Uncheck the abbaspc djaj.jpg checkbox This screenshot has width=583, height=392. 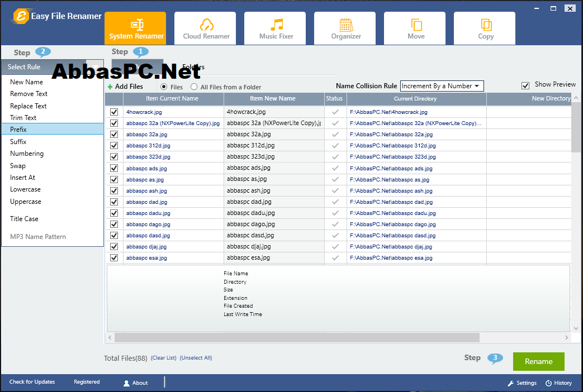coord(114,246)
